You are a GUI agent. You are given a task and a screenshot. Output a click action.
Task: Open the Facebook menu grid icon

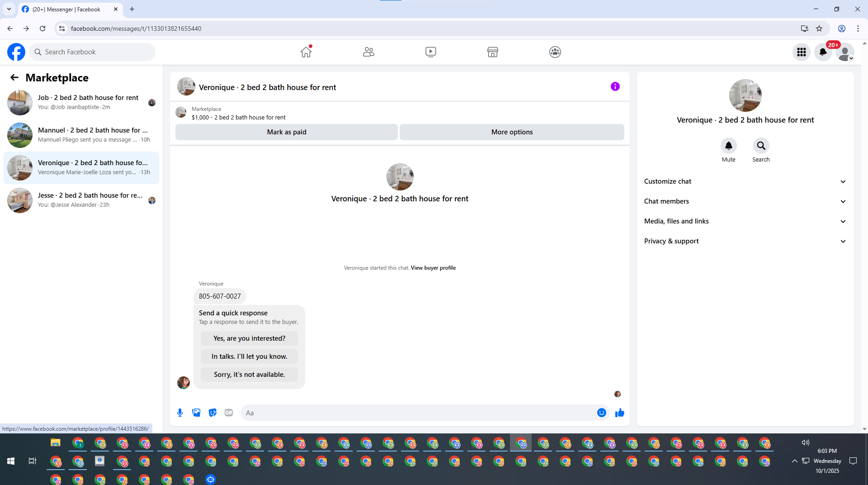802,52
